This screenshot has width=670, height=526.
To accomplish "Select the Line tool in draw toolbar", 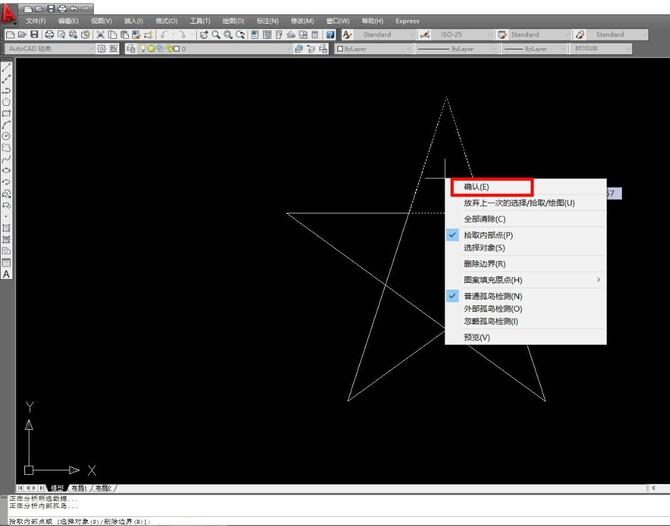I will click(x=6, y=69).
